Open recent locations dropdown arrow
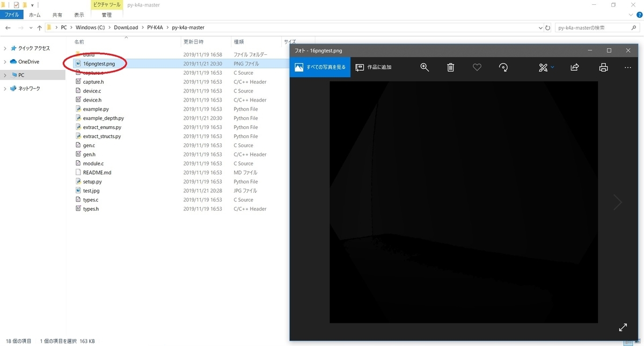 pyautogui.click(x=30, y=27)
